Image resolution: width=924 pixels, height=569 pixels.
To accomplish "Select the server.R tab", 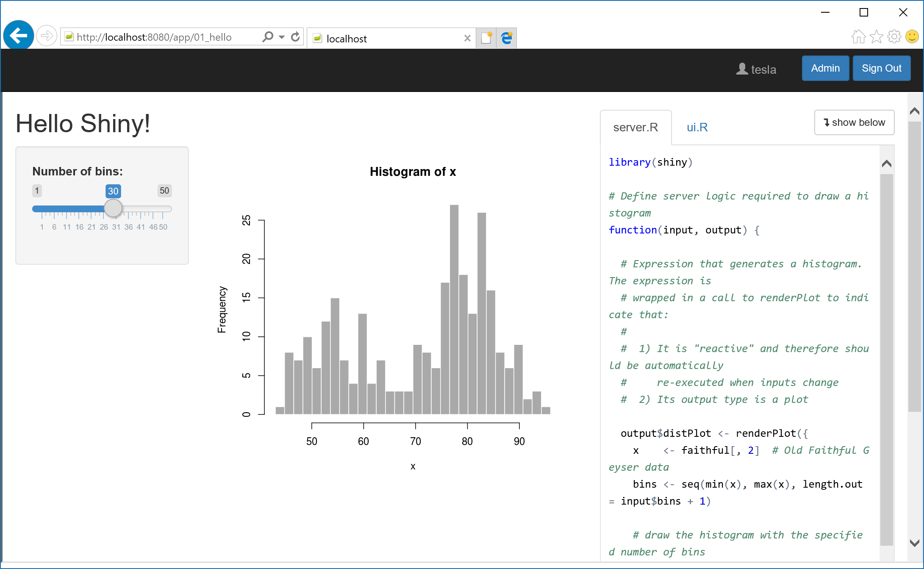I will click(635, 127).
